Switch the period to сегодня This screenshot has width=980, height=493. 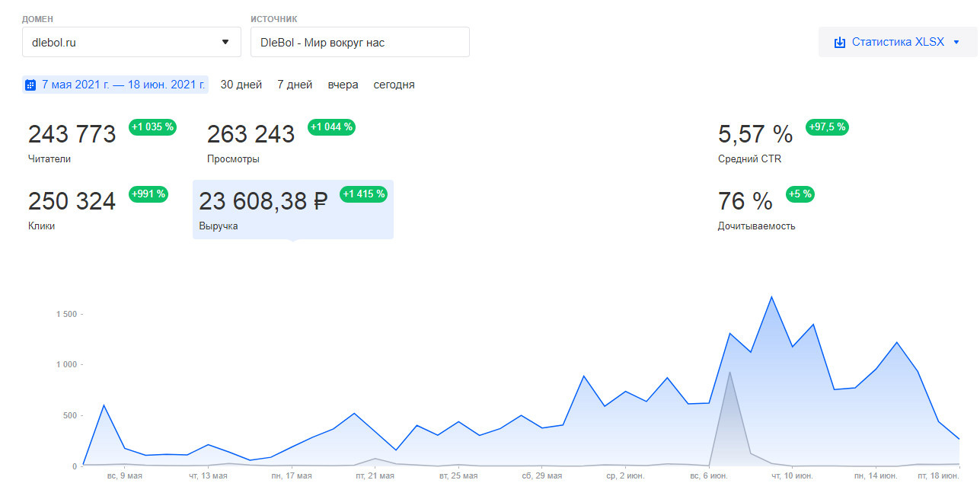pos(394,85)
